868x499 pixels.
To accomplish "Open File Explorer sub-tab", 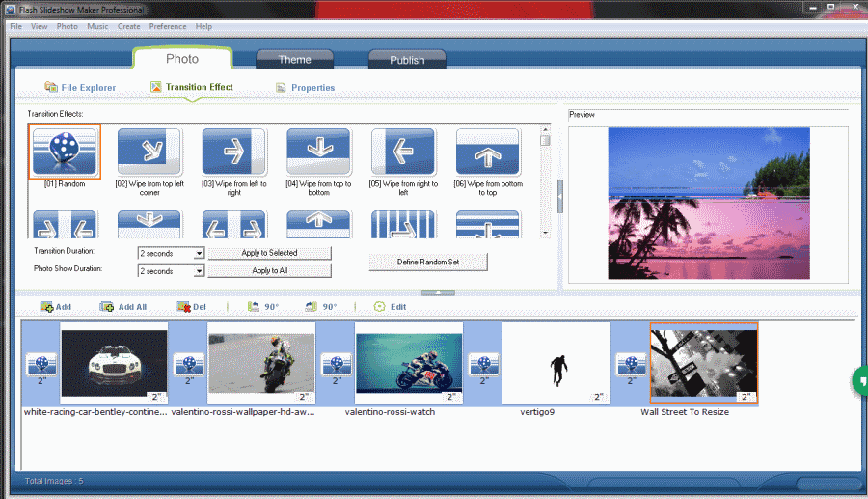I will [80, 88].
